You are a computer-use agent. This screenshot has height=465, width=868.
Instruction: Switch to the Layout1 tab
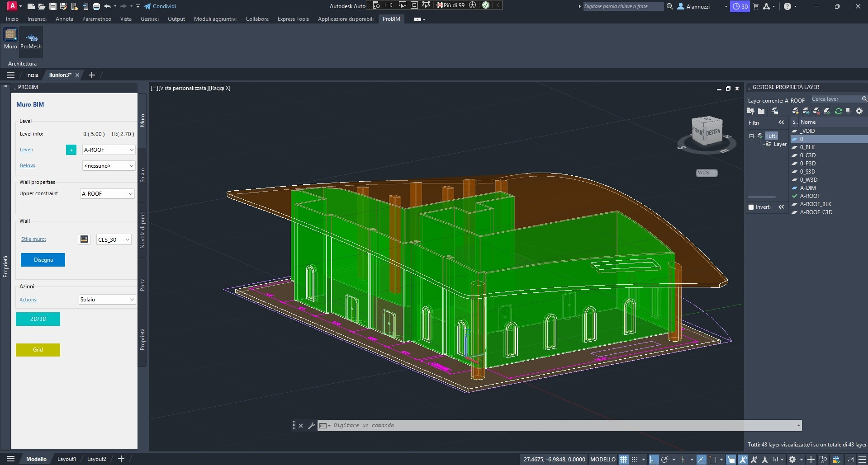point(66,459)
